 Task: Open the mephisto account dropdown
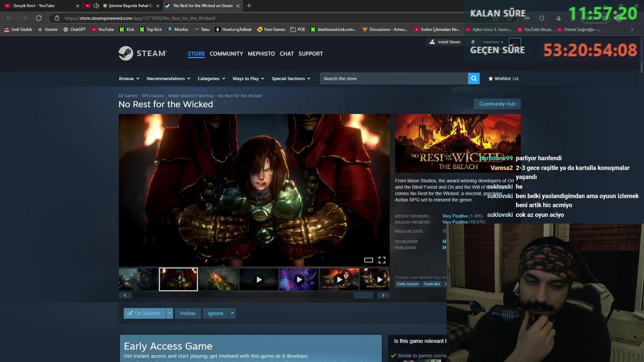(493, 42)
